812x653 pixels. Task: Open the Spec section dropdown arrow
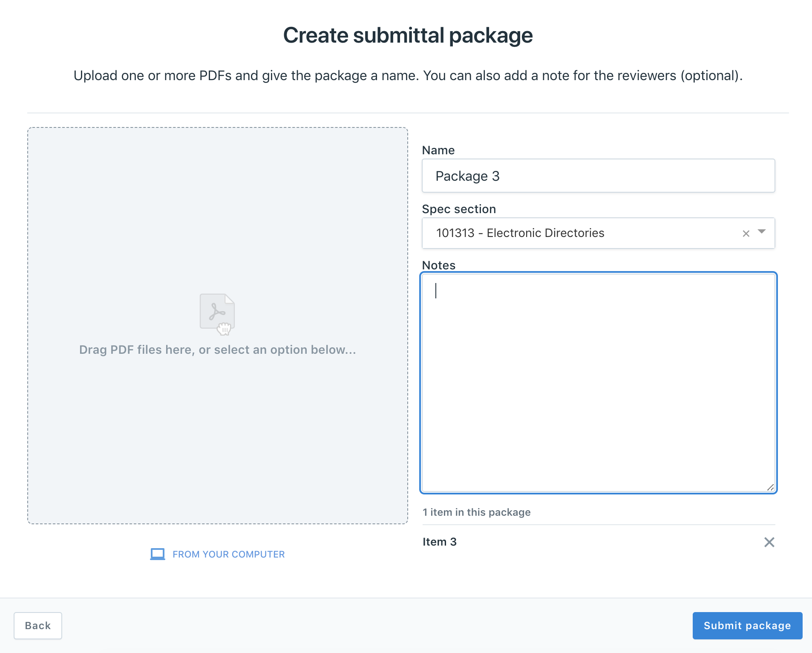(x=762, y=232)
